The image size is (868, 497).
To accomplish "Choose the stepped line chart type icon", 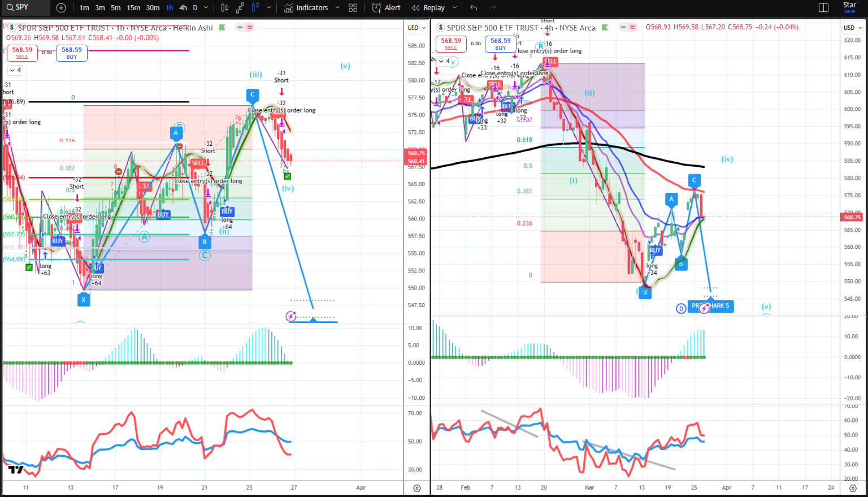I will point(240,8).
